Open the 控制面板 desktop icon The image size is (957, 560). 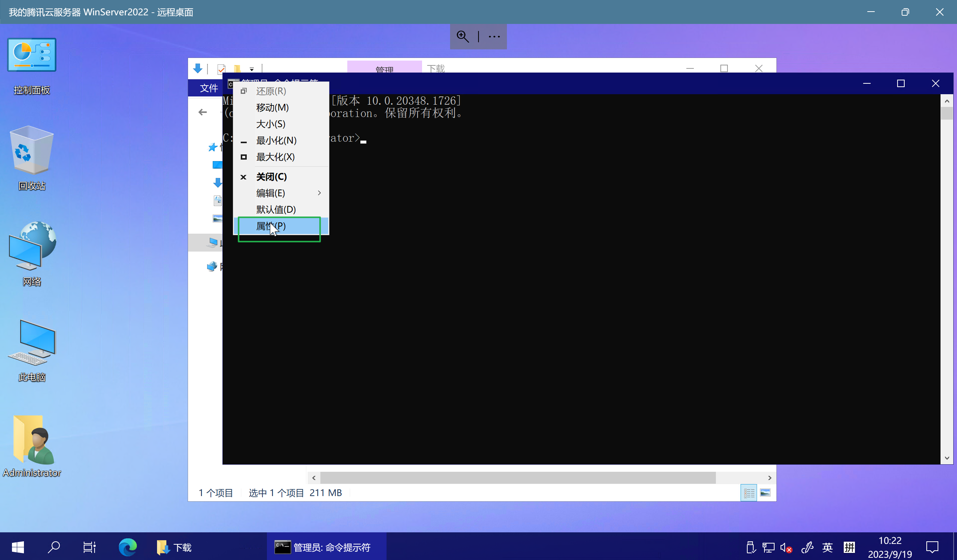(x=32, y=65)
